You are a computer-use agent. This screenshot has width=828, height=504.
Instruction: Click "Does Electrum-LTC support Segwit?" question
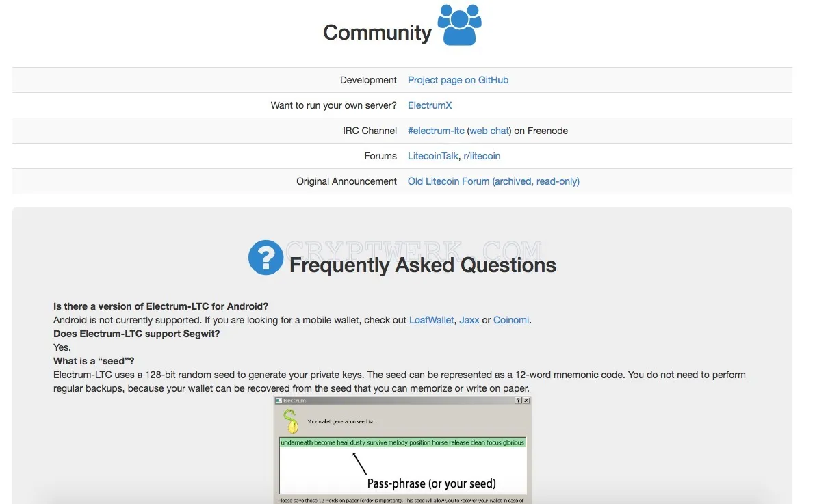coord(137,334)
